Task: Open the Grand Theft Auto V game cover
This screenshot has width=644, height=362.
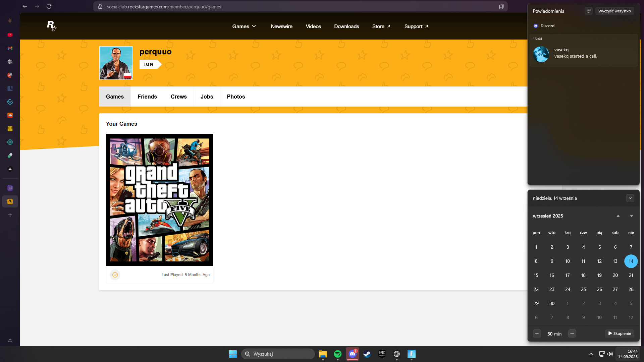Action: (x=160, y=200)
